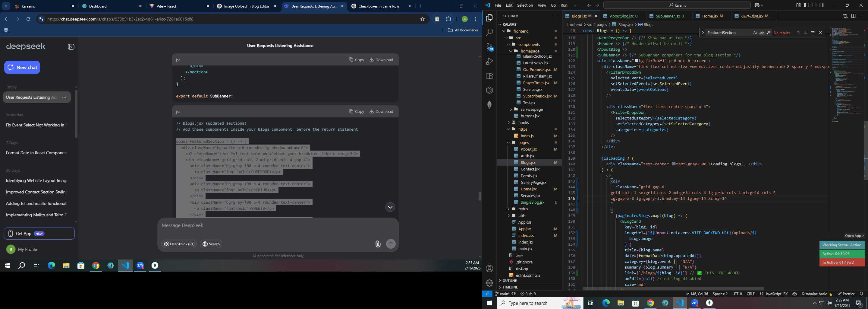The image size is (868, 309).
Task: Click Next Match arrow in find widget
Action: [805, 33]
